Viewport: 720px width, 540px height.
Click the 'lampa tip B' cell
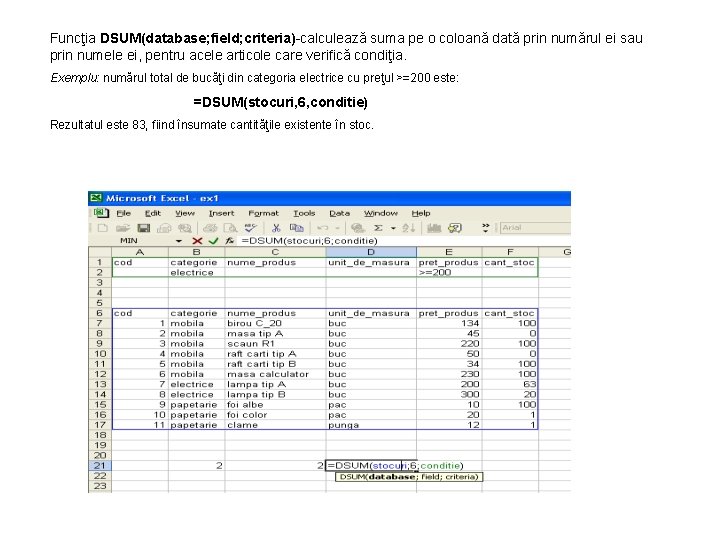pos(275,394)
